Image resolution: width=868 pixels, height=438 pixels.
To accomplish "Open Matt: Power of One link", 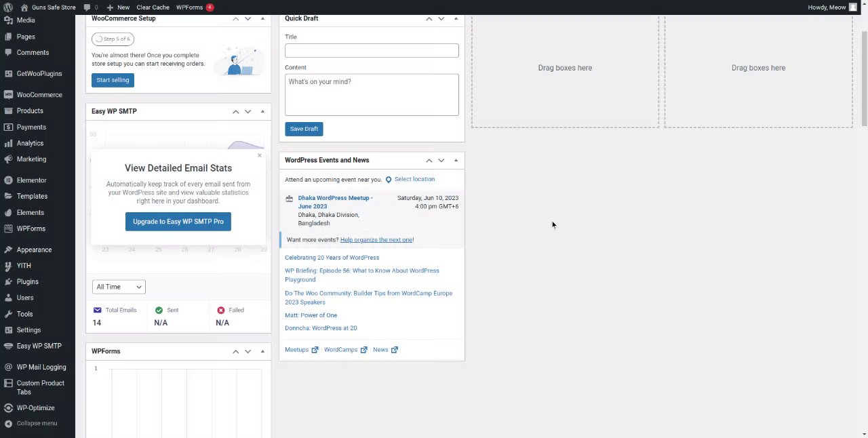I will coord(311,315).
